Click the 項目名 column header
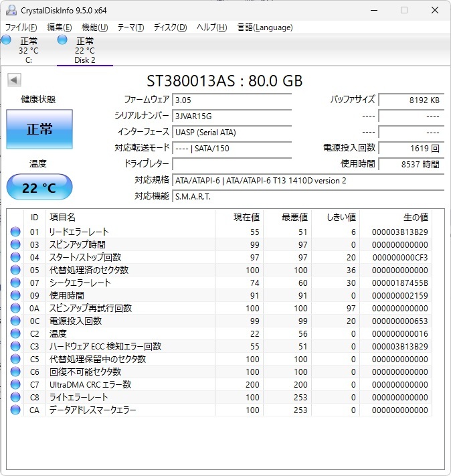The width and height of the screenshot is (451, 476). (63, 218)
